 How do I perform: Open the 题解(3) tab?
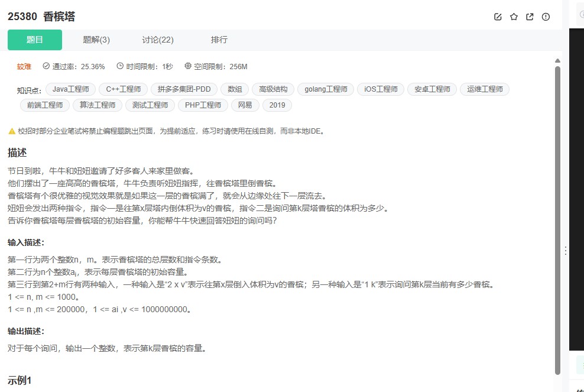(96, 40)
